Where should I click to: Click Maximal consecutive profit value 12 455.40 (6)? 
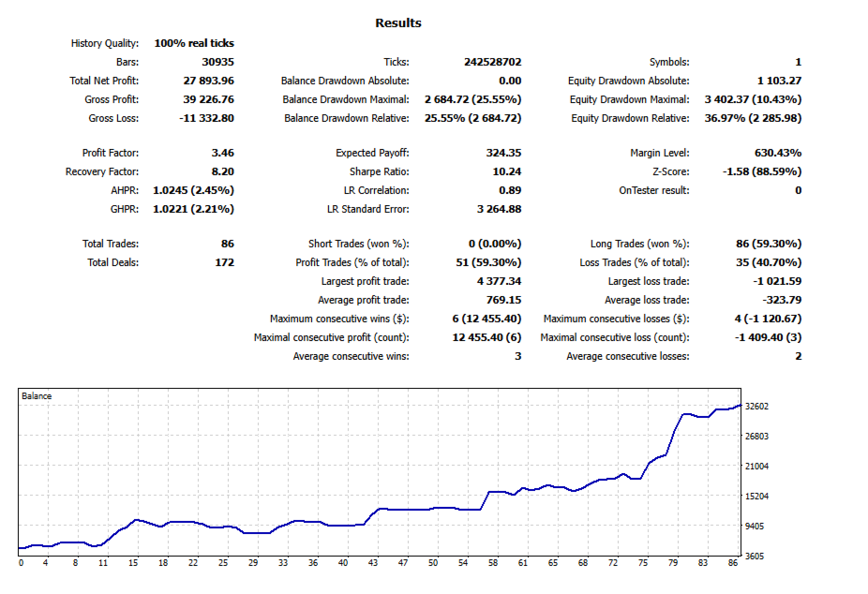pyautogui.click(x=486, y=338)
